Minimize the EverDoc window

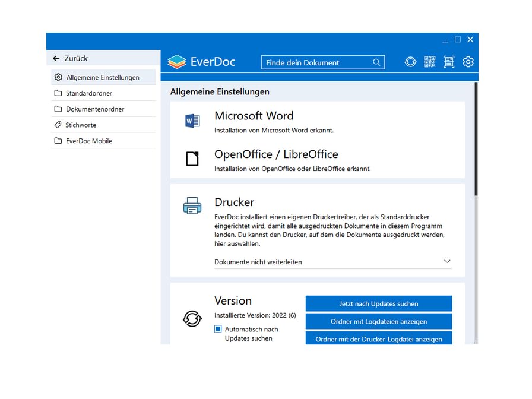click(445, 40)
